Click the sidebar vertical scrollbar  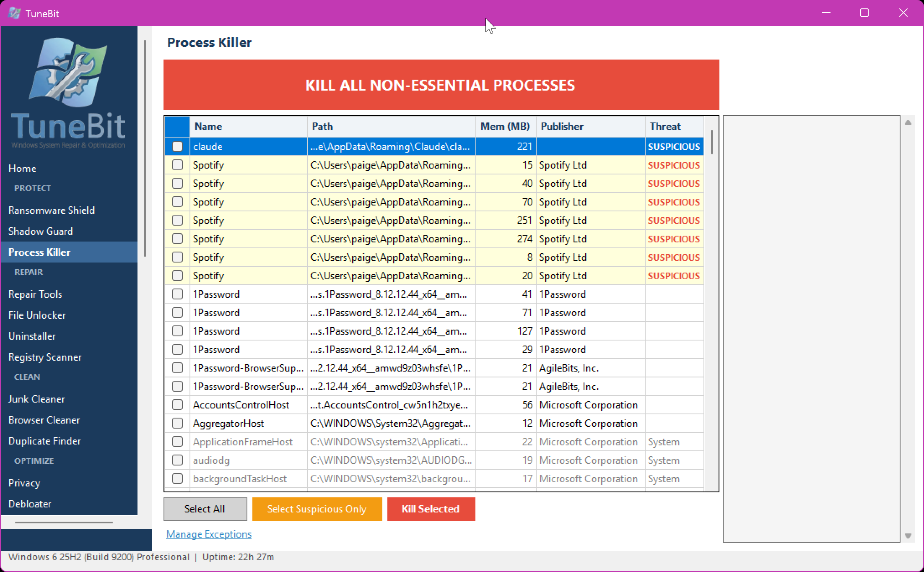[145, 148]
